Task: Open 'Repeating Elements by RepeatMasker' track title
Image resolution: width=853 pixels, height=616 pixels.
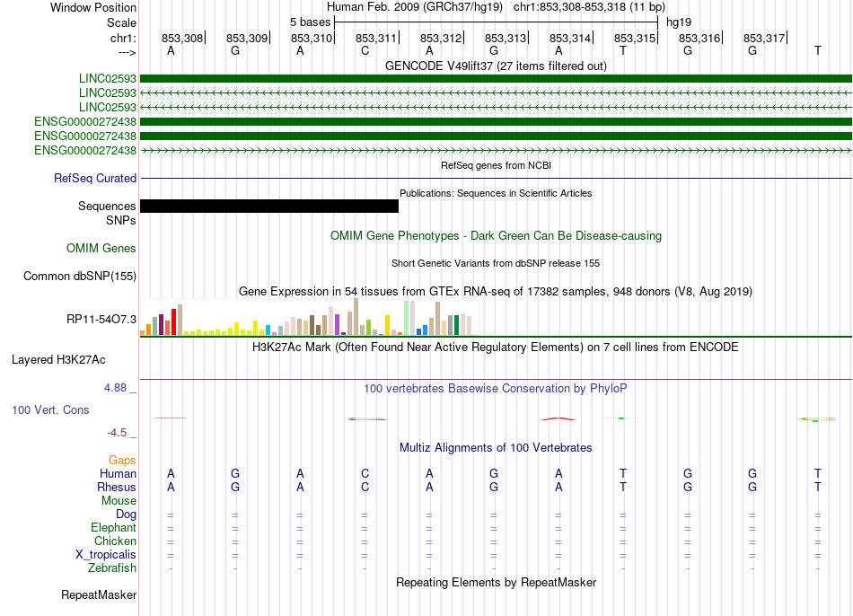Action: pyautogui.click(x=496, y=582)
